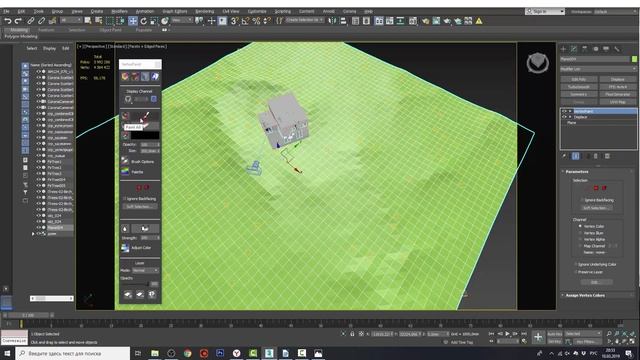Activate the Select and Rotate tool
Viewport: 640px width, 360px height.
[x=143, y=21]
